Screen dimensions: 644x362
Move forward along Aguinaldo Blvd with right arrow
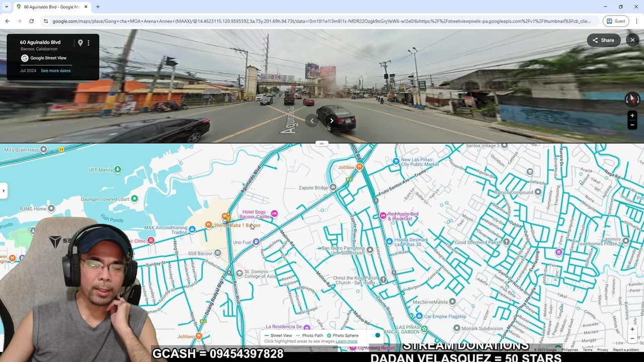332,121
